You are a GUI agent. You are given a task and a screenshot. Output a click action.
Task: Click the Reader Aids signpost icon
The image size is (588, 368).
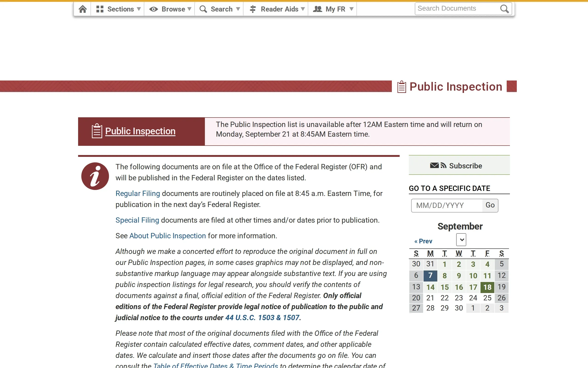pyautogui.click(x=253, y=9)
